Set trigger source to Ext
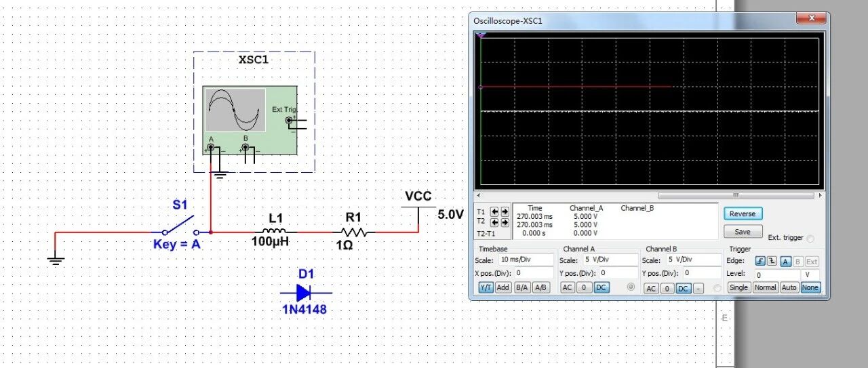 [x=812, y=261]
